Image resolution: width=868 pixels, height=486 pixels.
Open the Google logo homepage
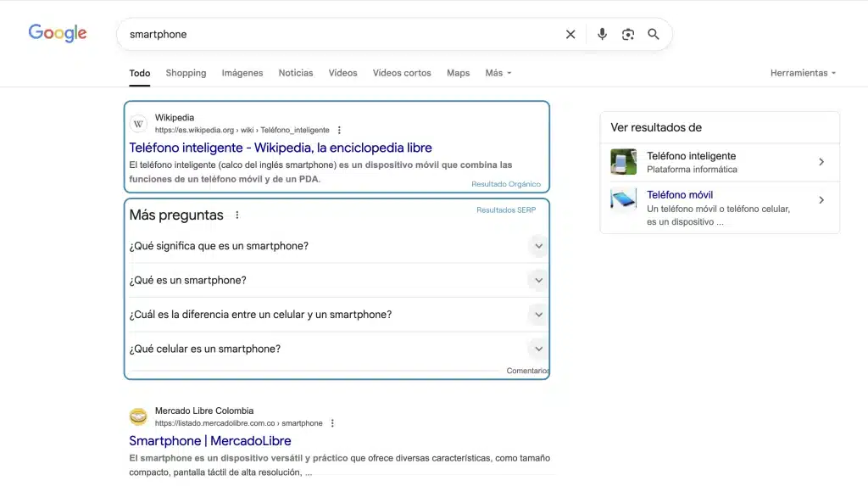click(58, 33)
